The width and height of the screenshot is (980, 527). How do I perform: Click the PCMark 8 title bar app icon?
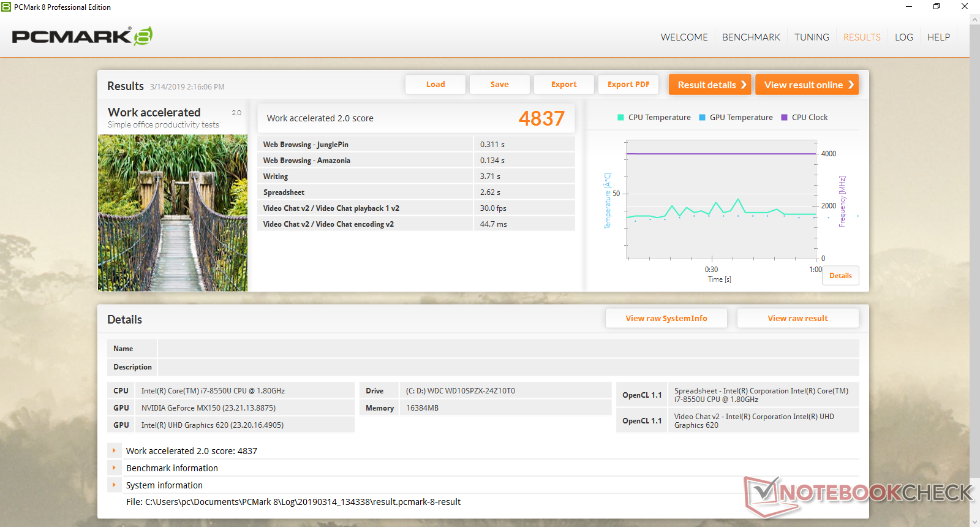click(x=6, y=7)
